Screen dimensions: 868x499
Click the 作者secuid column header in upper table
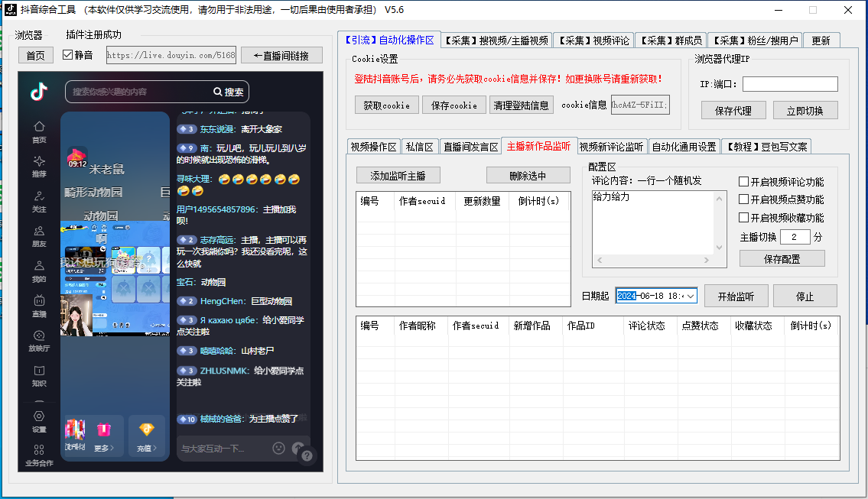(424, 201)
